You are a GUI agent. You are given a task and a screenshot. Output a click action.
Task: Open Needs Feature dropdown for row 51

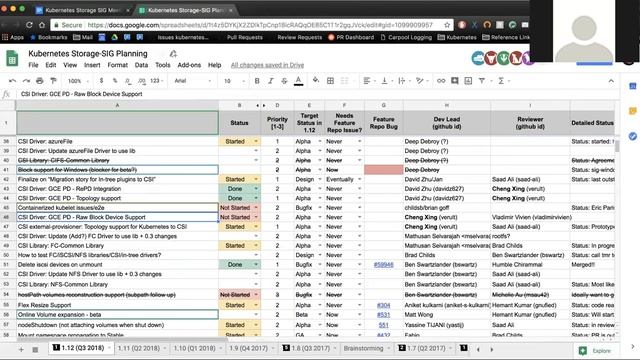point(360,264)
